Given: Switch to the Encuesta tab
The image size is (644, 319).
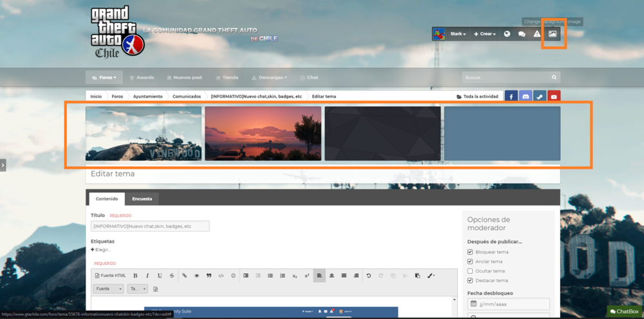Looking at the screenshot, I should pyautogui.click(x=142, y=198).
